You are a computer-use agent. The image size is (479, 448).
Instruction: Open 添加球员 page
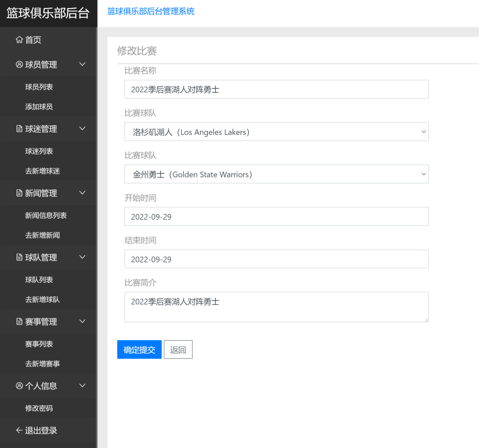tap(39, 106)
